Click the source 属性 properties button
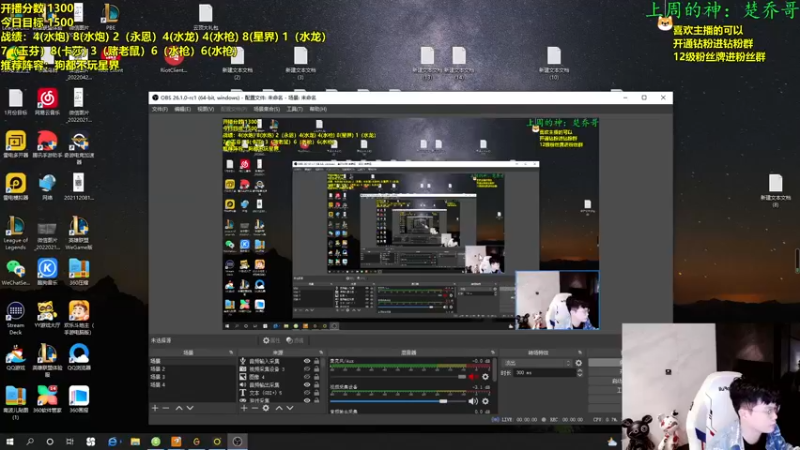Screen dimensions: 800x450 271,340
